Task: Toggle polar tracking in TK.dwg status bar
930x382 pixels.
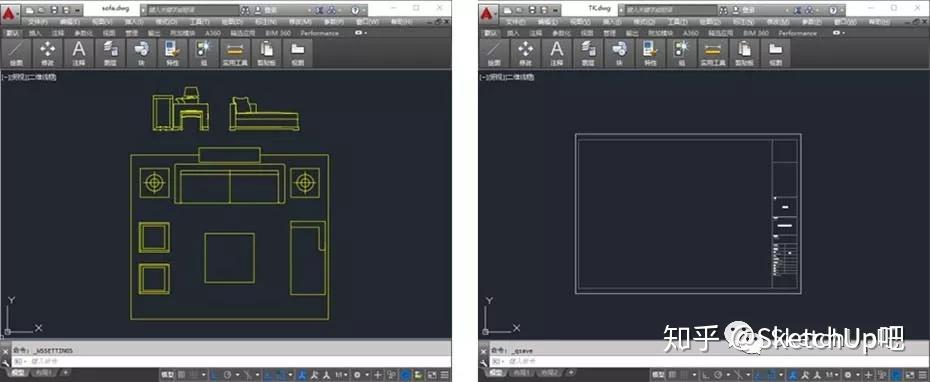Action: point(718,375)
